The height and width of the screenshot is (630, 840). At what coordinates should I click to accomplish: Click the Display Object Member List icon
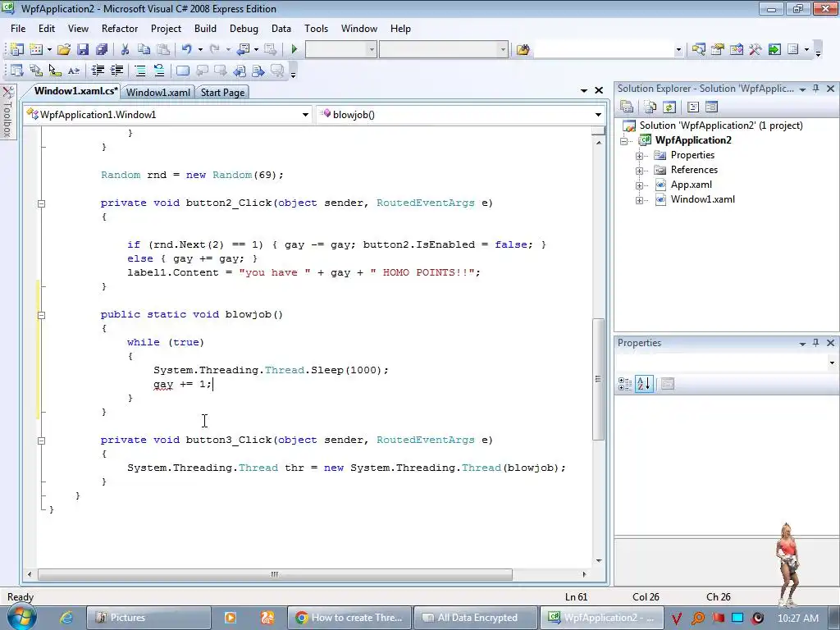(16, 71)
